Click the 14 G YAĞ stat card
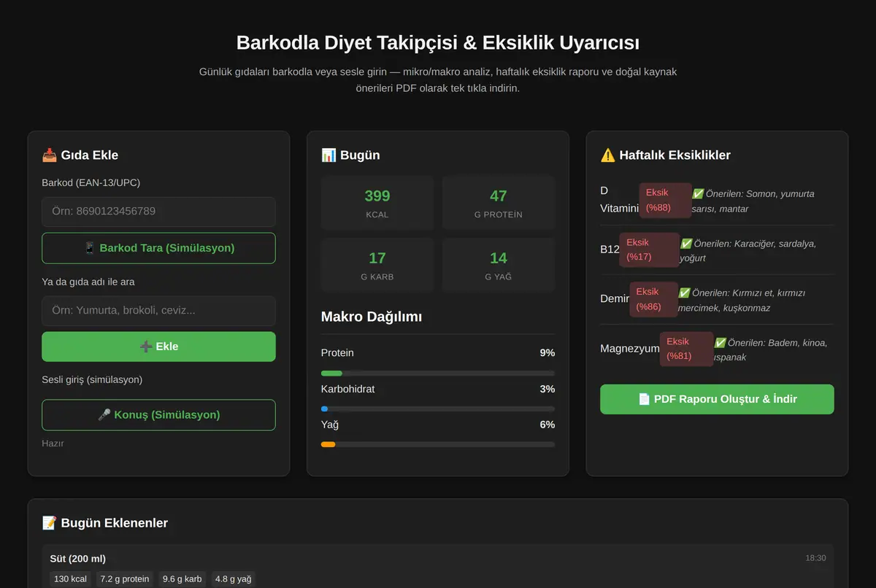 tap(499, 266)
